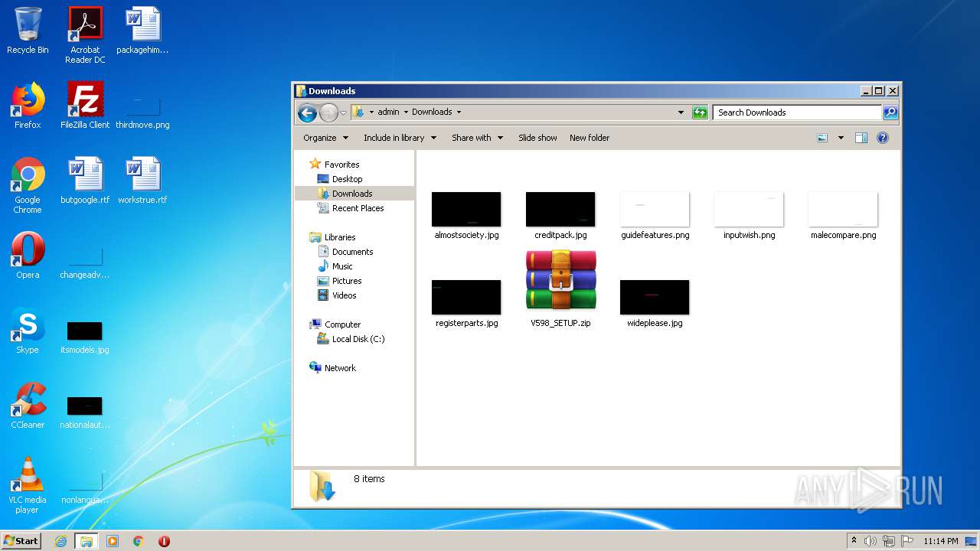Refresh the Downloads folder view
Screen dimensions: 980x551
(x=700, y=112)
